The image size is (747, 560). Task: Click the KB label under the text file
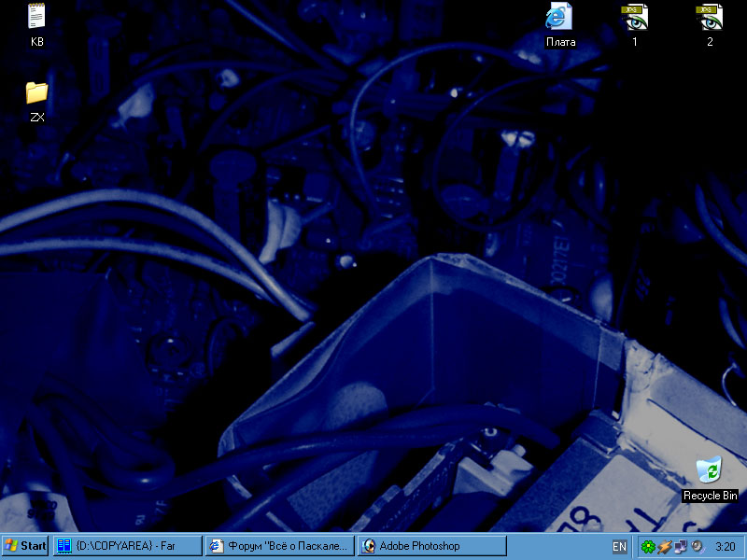click(37, 42)
